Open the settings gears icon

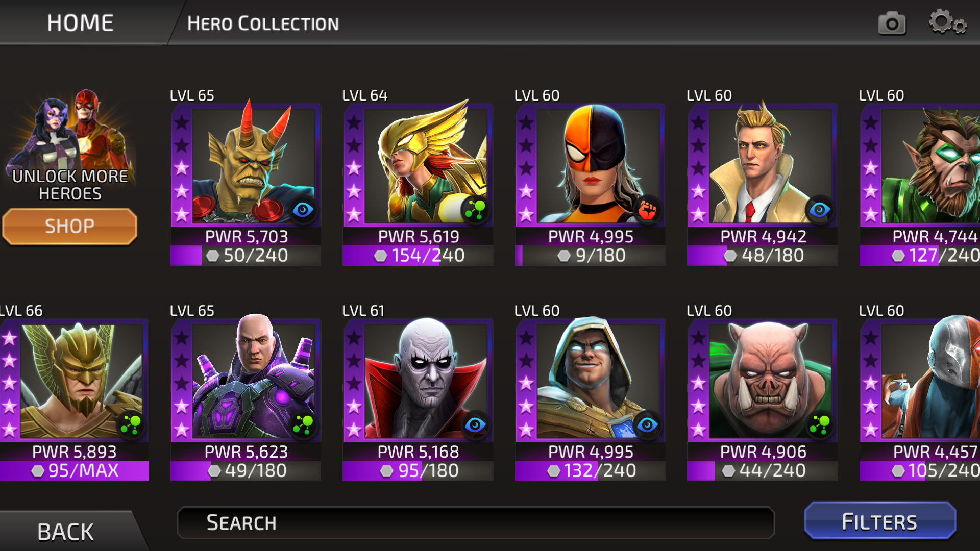pos(947,22)
